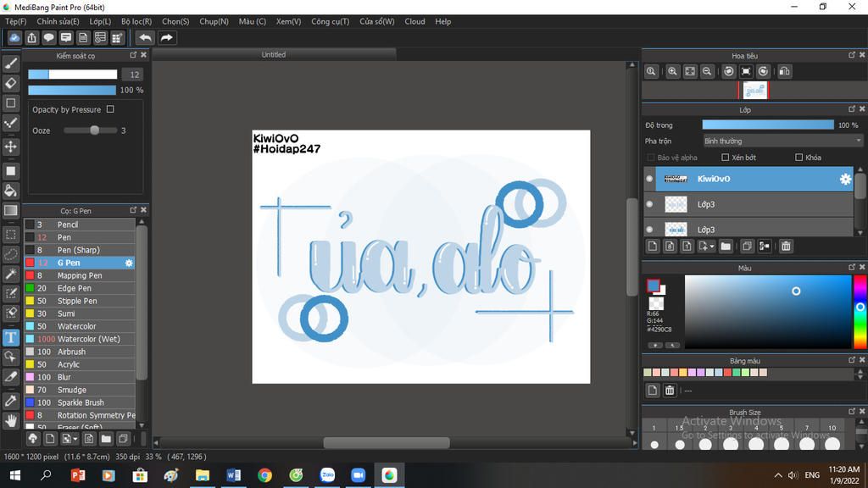Select the Eraser tool in the left toolbar
The image size is (868, 488).
coord(10,83)
